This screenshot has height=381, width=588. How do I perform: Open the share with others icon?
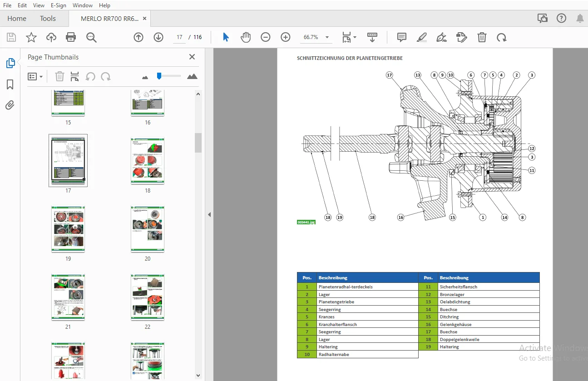(x=542, y=19)
